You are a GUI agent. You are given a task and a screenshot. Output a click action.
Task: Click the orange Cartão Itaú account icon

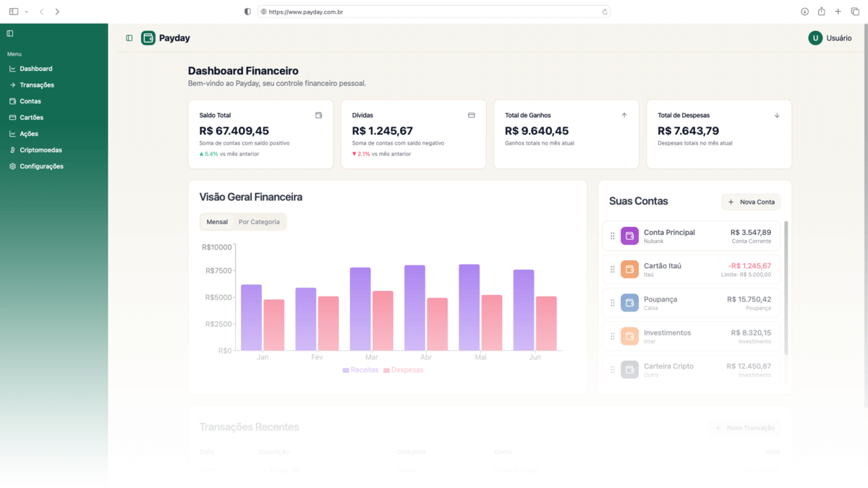coord(629,269)
